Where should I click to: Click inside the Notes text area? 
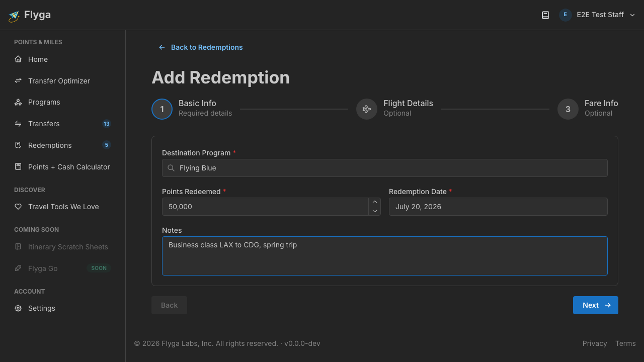[x=385, y=256]
